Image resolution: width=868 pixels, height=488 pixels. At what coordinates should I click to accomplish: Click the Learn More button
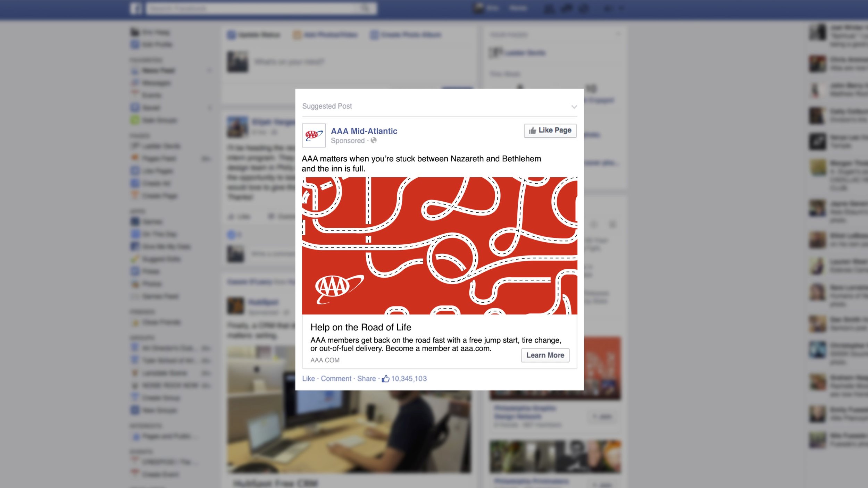point(545,355)
